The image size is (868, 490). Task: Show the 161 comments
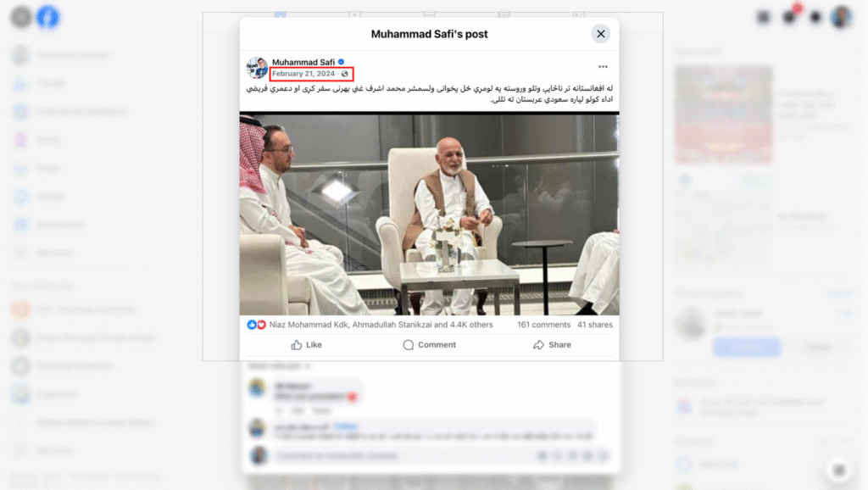(543, 325)
